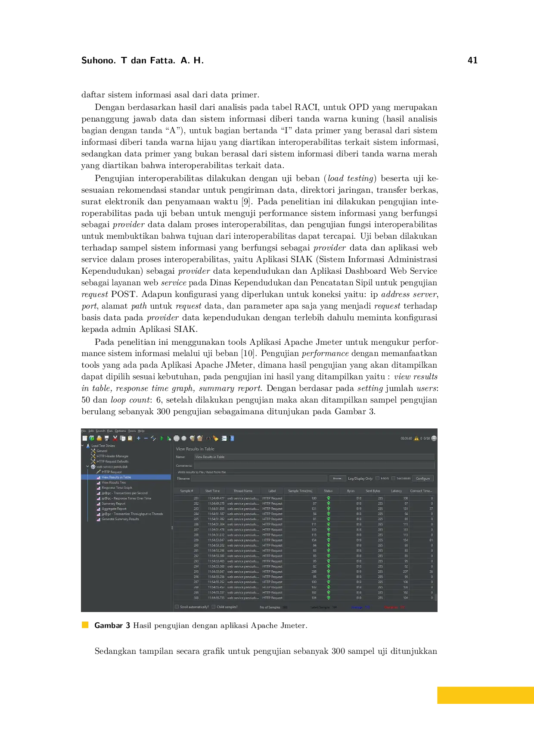This screenshot has height=756, width=534.
Task: Click the Cut scissors icon in toolbar
Action: pyautogui.click(x=115, y=438)
